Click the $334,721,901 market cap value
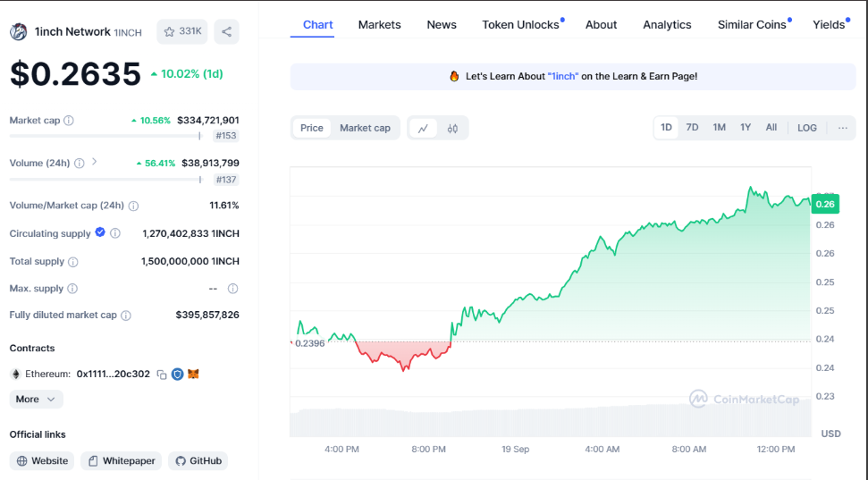868x480 pixels. 208,120
